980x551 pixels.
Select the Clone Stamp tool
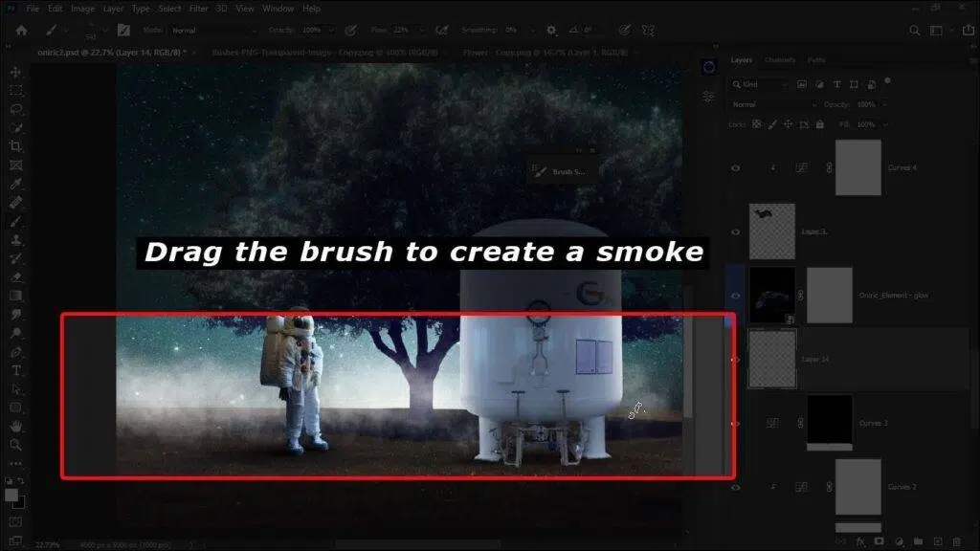15,240
